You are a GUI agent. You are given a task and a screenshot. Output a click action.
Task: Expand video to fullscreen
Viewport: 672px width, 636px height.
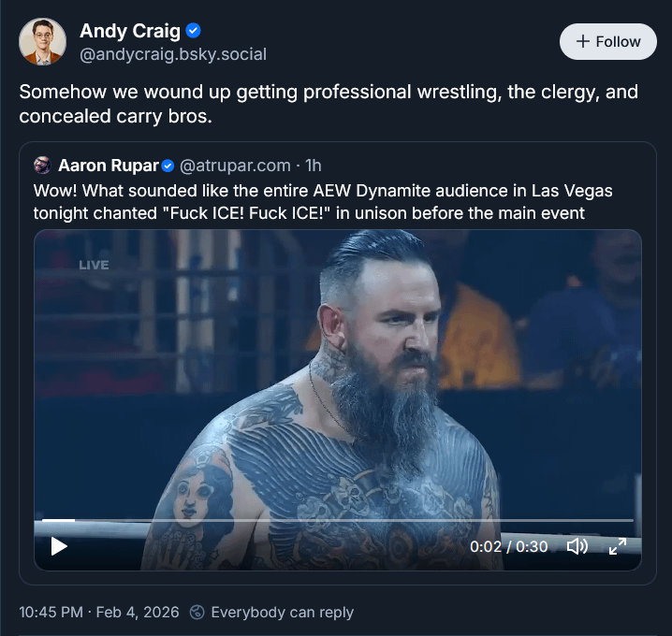618,546
